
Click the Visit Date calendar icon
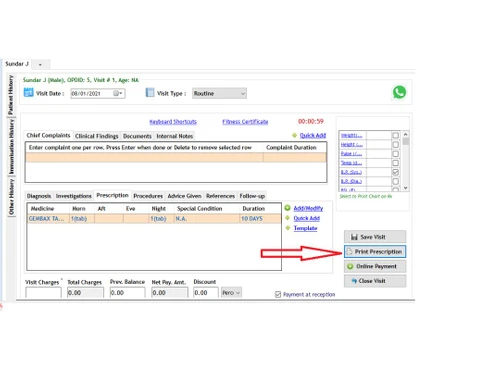click(x=29, y=92)
